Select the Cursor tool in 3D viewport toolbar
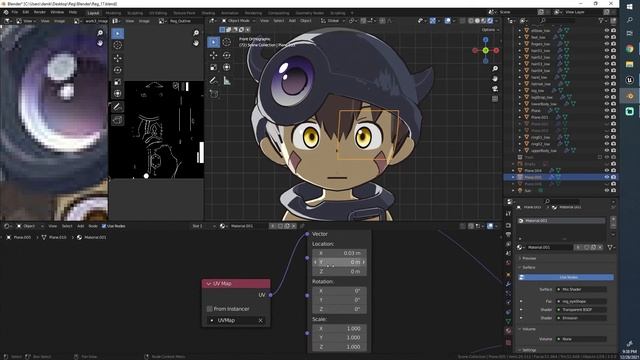Viewport: 640px width, 360px height. pyautogui.click(x=227, y=42)
